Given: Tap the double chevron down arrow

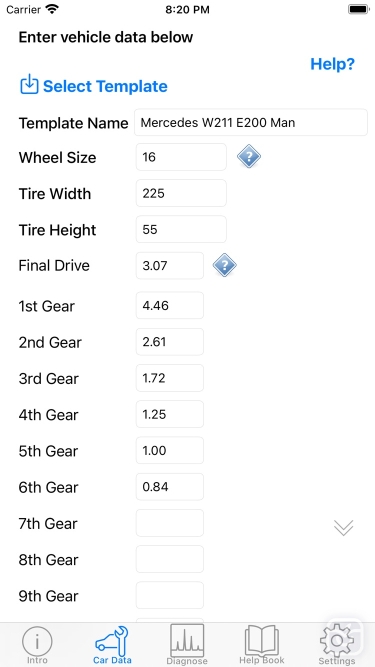Looking at the screenshot, I should 344,527.
